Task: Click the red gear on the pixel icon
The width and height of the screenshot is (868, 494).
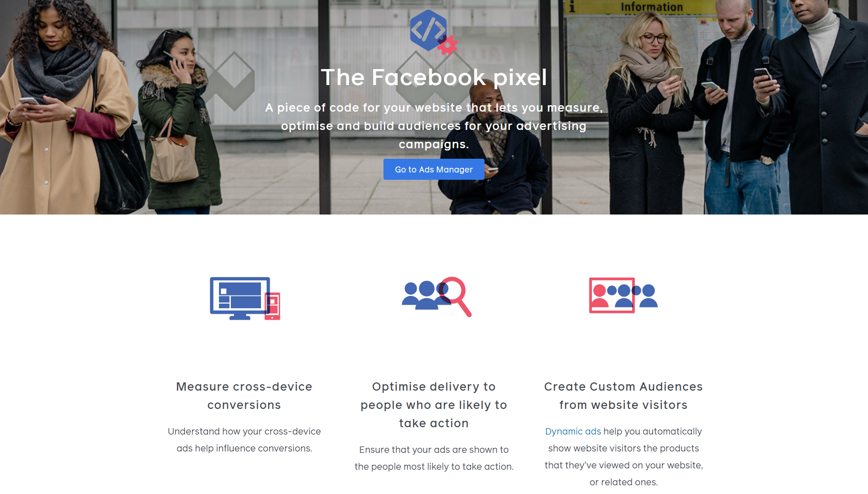Action: [448, 45]
